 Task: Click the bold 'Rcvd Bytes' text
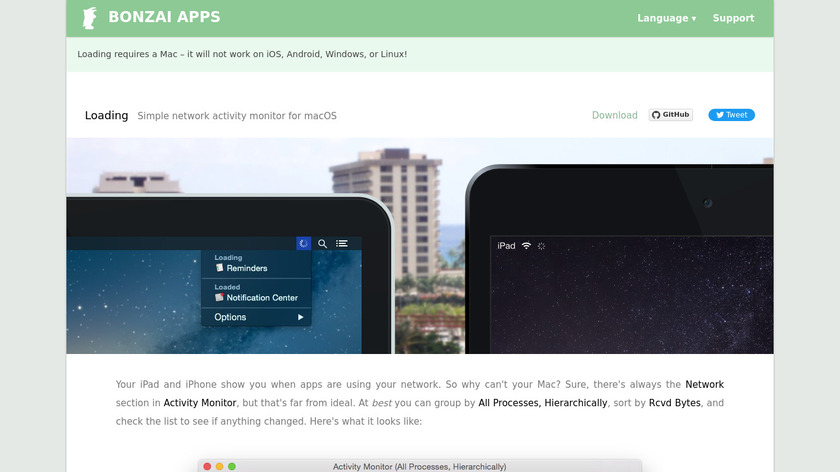(x=674, y=403)
